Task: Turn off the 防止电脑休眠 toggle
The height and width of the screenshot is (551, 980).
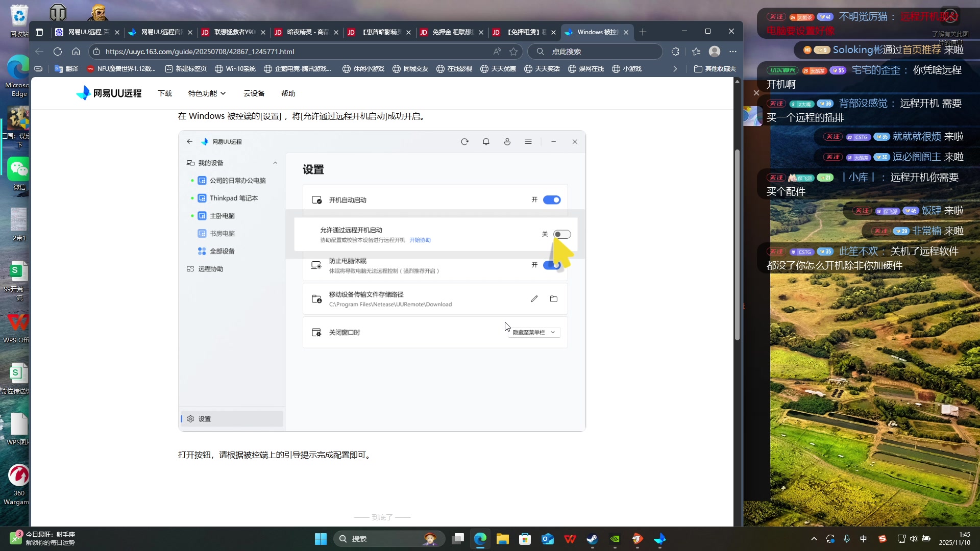Action: pyautogui.click(x=552, y=265)
